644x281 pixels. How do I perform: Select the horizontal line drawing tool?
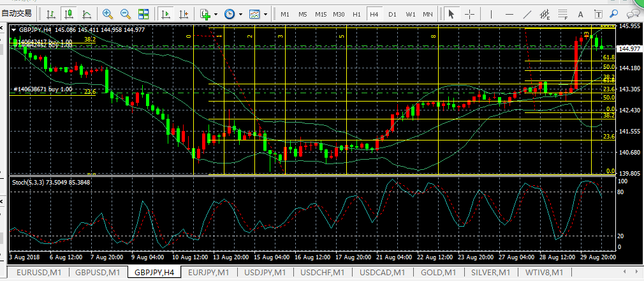[509, 14]
